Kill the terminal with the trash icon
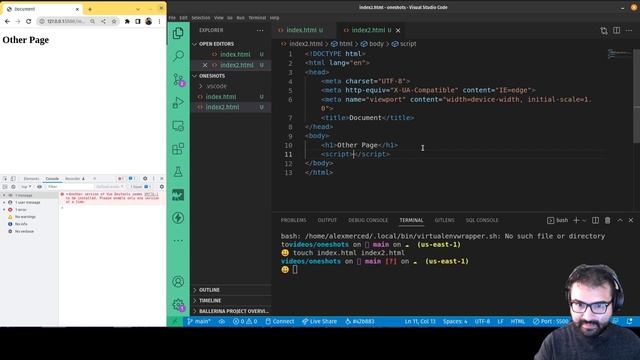 [607, 220]
